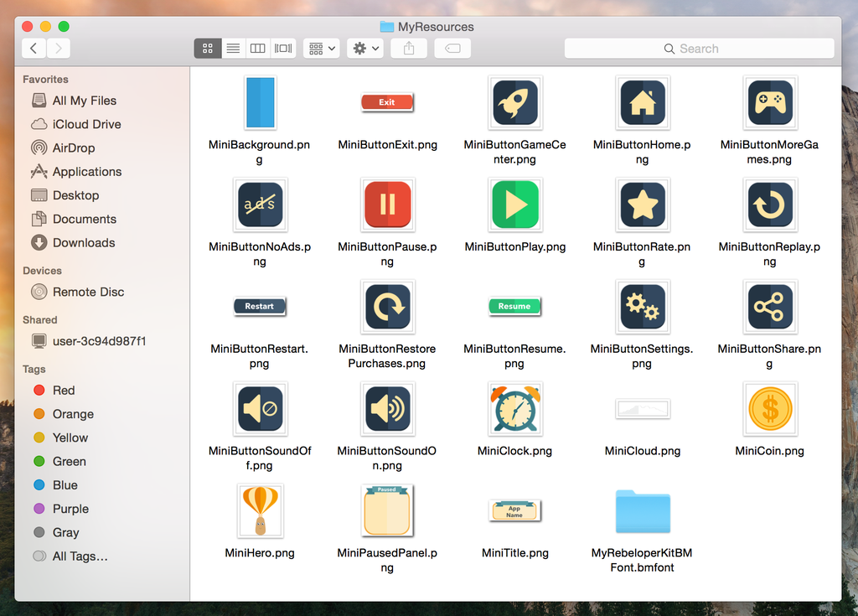The image size is (858, 616).
Task: Open the Action gear dropdown menu
Action: [x=365, y=48]
